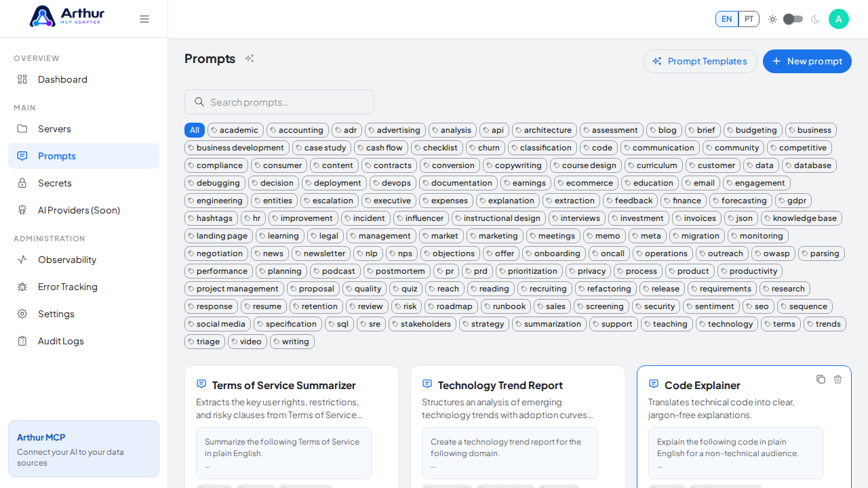This screenshot has height=488, width=868.
Task: Click the Settings gear icon in sidebar
Action: click(x=22, y=314)
